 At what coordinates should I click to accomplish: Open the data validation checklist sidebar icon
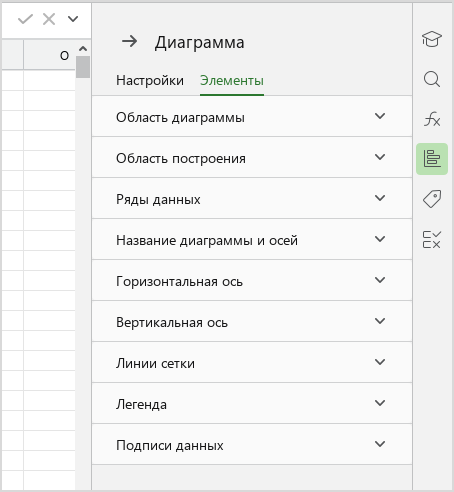[x=432, y=239]
